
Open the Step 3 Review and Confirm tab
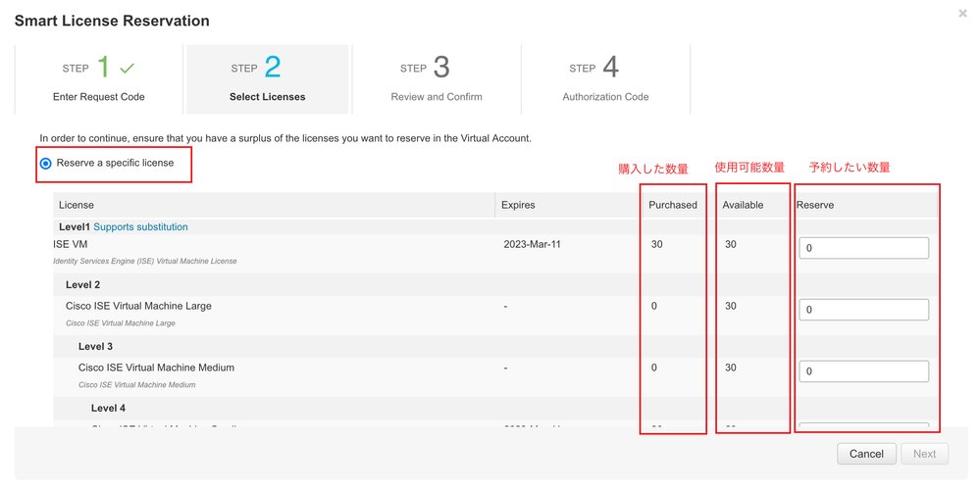tap(437, 79)
